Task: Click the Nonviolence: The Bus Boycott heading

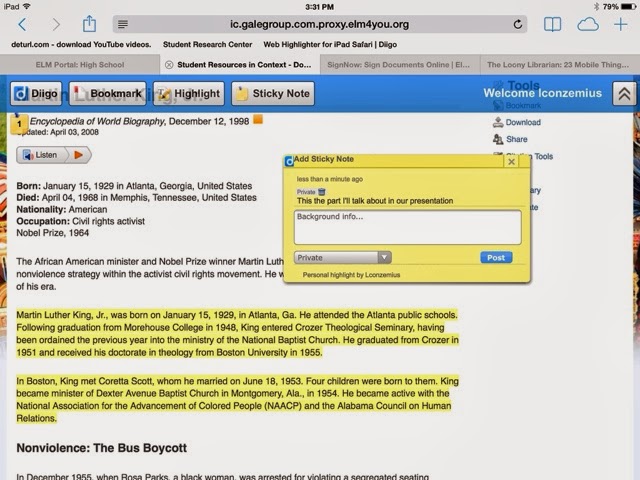Action: (102, 448)
